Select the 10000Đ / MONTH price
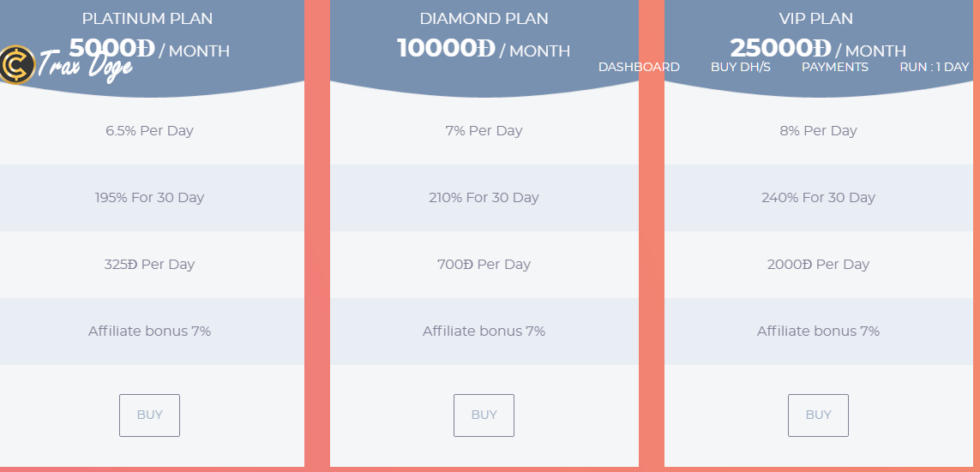 [484, 49]
